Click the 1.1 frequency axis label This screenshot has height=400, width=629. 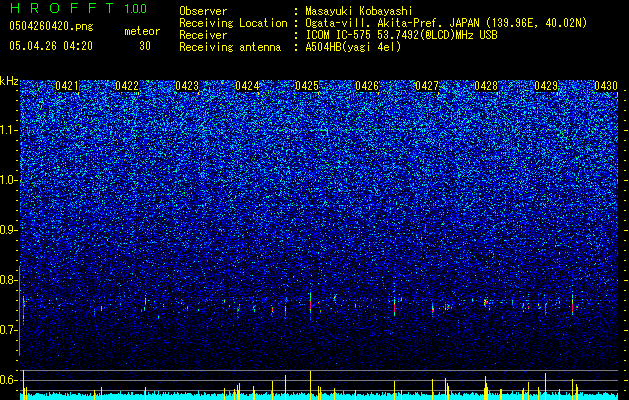8,130
